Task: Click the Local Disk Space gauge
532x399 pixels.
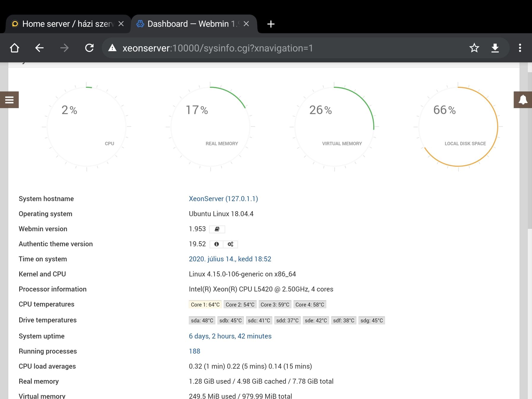Action: coord(458,127)
